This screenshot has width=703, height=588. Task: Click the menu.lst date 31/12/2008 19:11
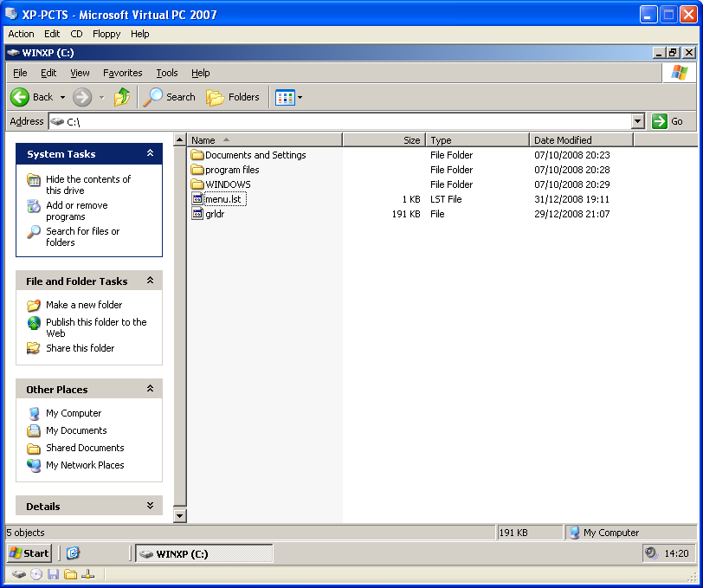[x=571, y=199]
